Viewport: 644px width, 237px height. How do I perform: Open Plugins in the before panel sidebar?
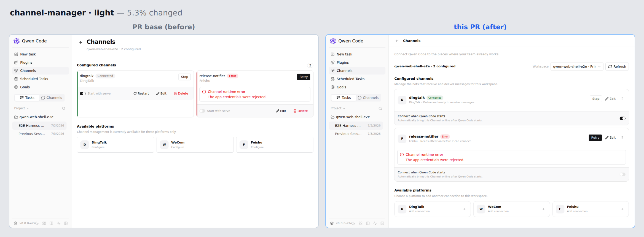point(41,63)
